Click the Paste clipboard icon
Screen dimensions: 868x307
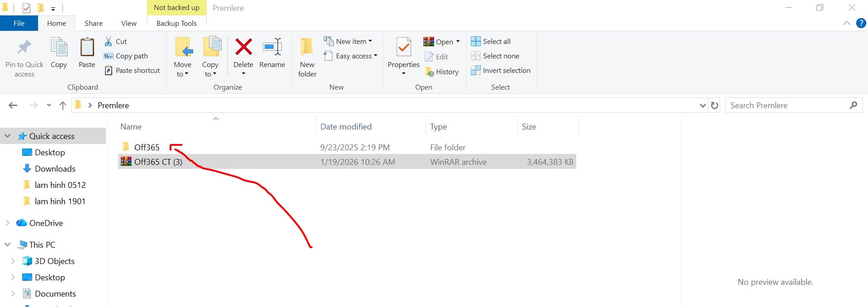coord(87,47)
